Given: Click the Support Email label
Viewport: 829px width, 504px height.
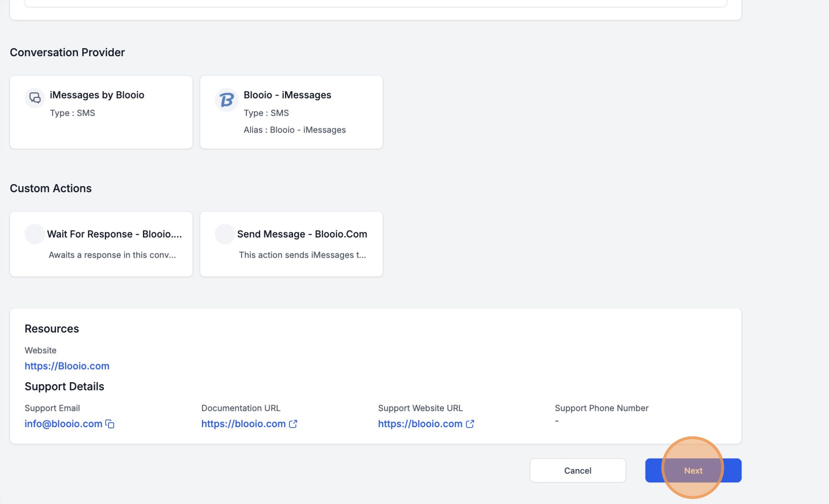Looking at the screenshot, I should click(x=52, y=408).
